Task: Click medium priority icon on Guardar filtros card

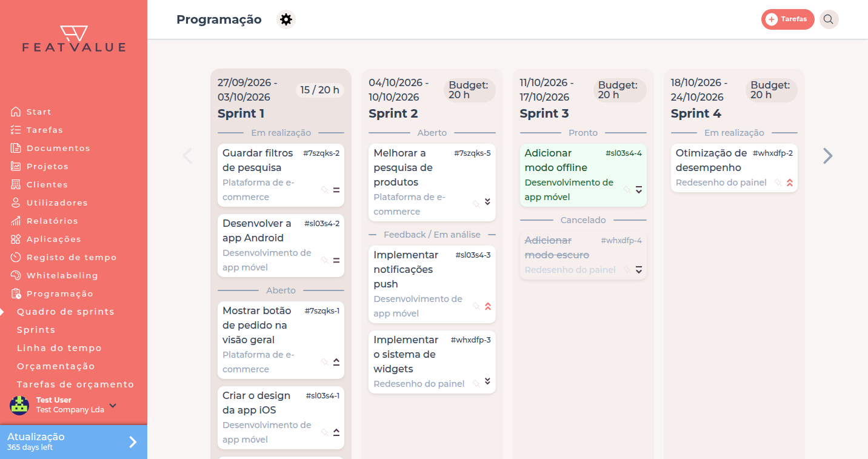Action: point(336,190)
